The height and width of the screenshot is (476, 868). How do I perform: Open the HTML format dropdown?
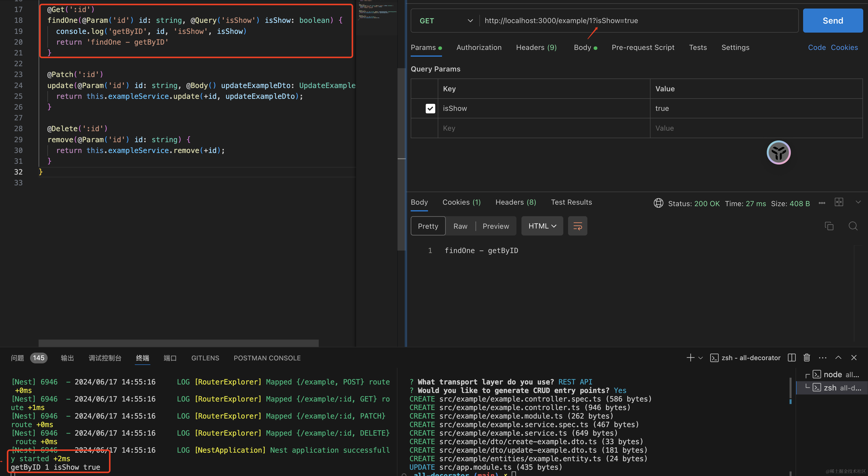click(542, 226)
